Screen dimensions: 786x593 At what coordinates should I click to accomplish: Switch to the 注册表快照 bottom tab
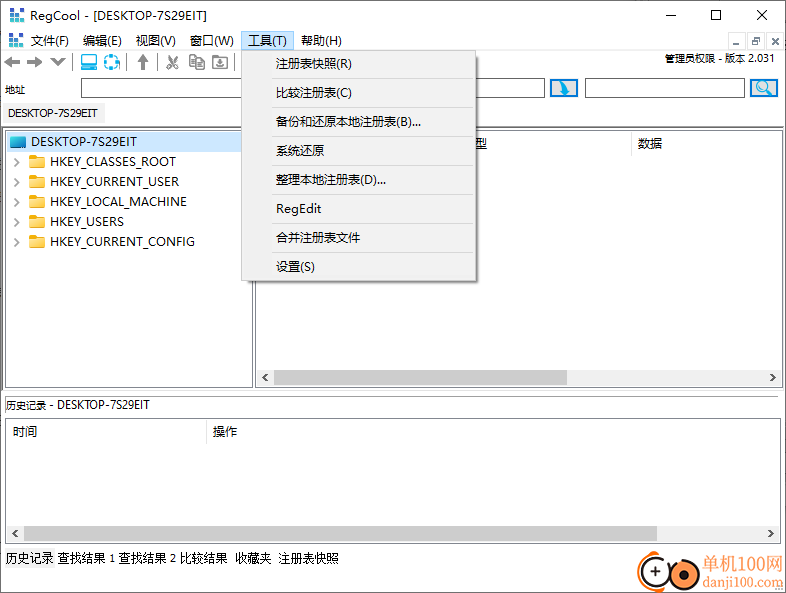308,558
